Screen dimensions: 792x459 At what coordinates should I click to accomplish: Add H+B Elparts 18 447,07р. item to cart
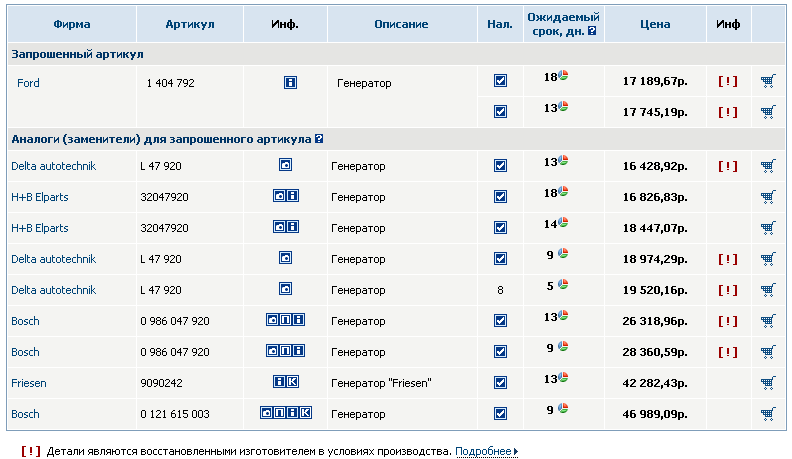[x=768, y=228]
